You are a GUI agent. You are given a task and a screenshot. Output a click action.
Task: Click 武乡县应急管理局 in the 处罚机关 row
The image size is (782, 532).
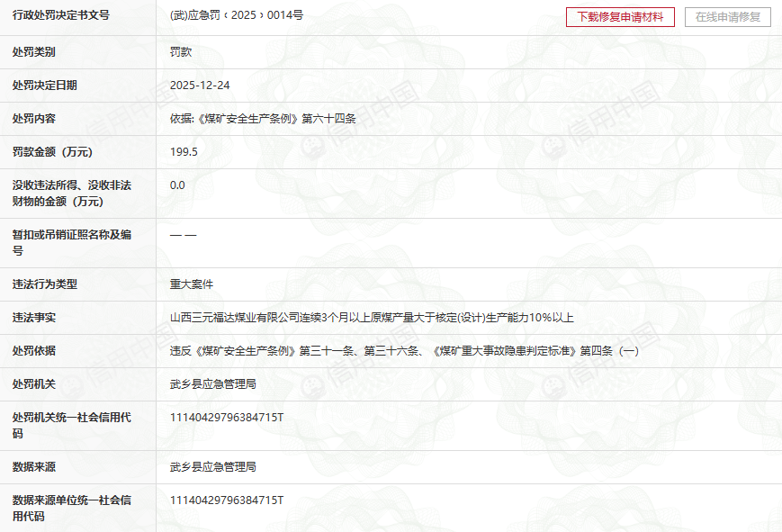213,384
